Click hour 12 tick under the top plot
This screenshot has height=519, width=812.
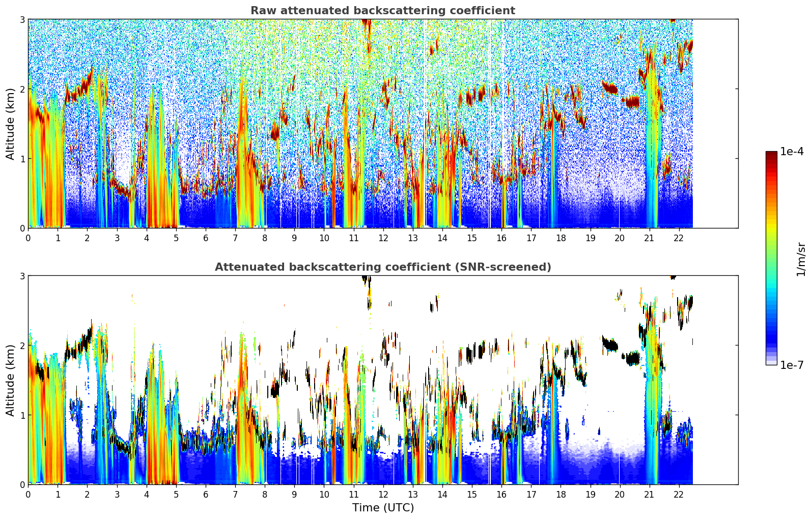pyautogui.click(x=383, y=238)
